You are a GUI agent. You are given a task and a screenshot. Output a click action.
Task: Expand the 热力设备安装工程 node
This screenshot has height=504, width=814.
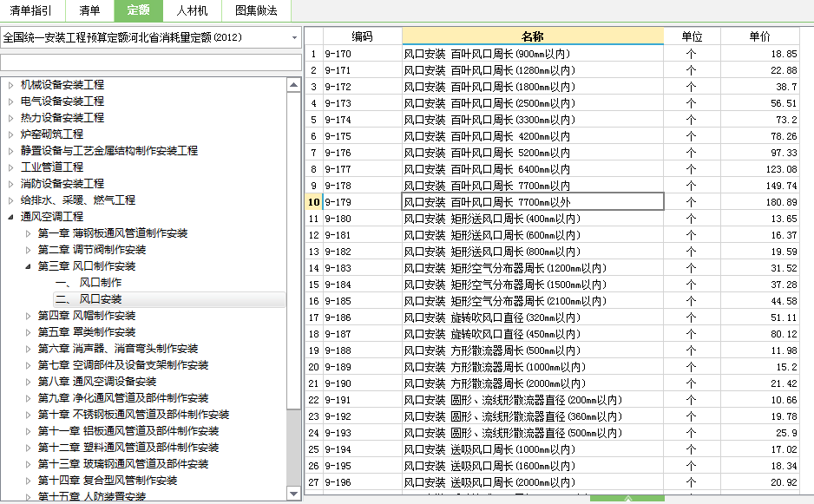[11, 118]
